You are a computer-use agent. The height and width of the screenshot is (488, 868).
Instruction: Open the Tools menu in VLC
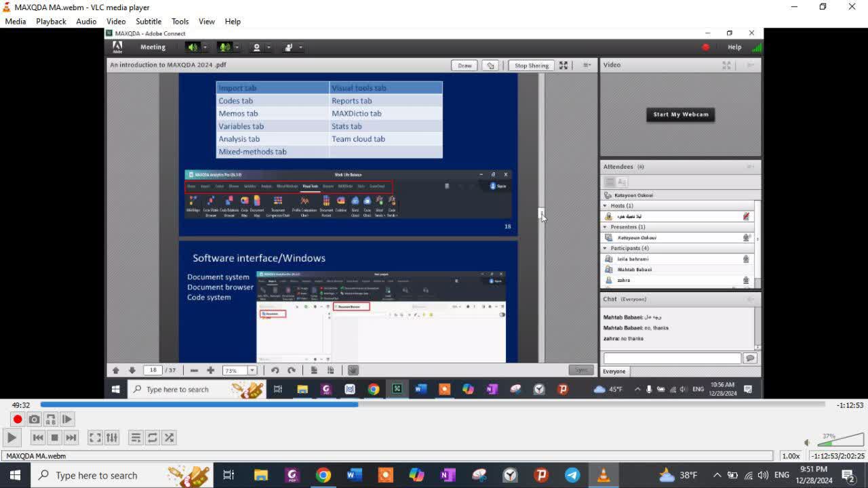[180, 21]
